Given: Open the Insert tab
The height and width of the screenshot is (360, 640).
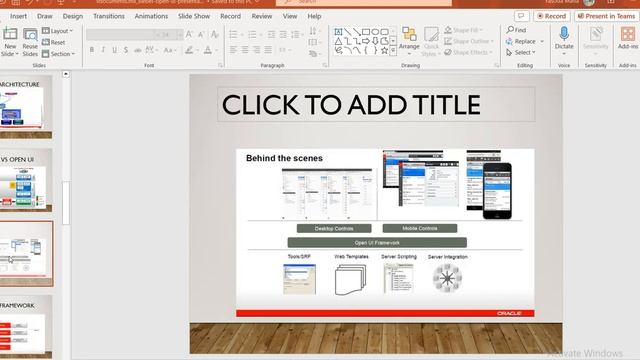Looking at the screenshot, I should [18, 16].
